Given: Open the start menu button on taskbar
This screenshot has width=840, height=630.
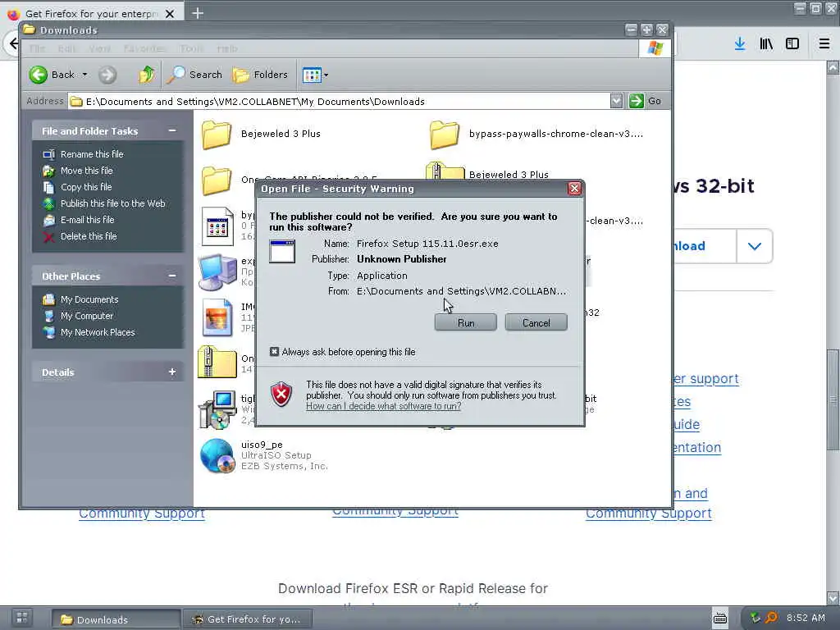Looking at the screenshot, I should click(x=22, y=619).
